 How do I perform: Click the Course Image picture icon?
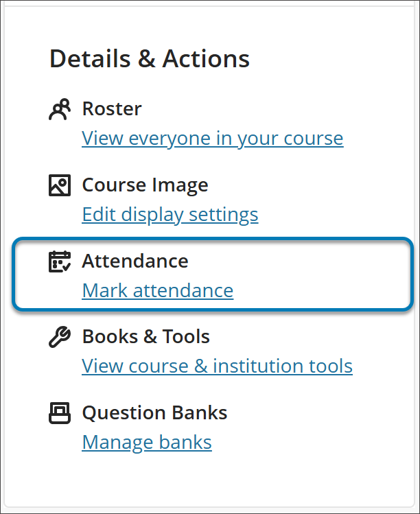click(60, 186)
